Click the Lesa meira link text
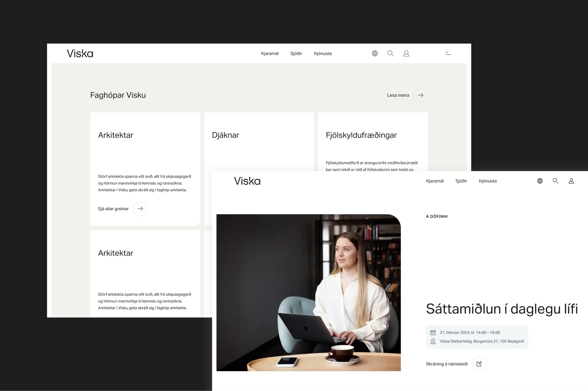Image resolution: width=588 pixels, height=391 pixels. 398,95
